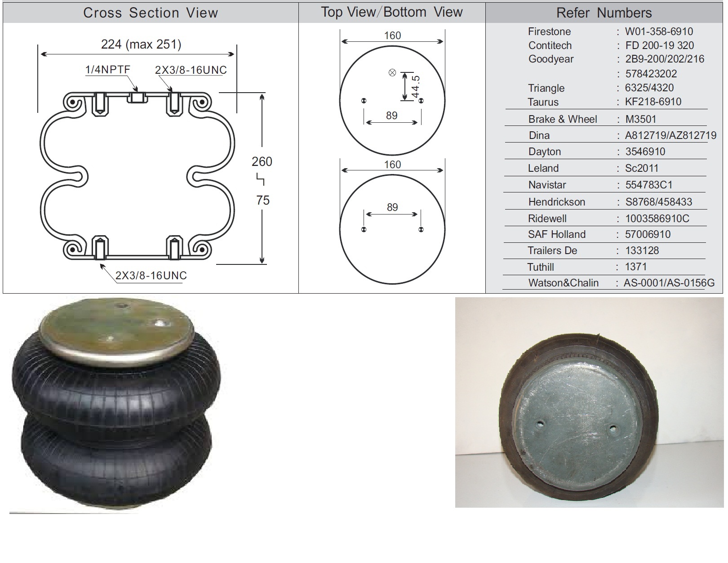Viewport: 728px width, 563px height.
Task: Click the Watson&Chalin brand label
Action: (564, 283)
